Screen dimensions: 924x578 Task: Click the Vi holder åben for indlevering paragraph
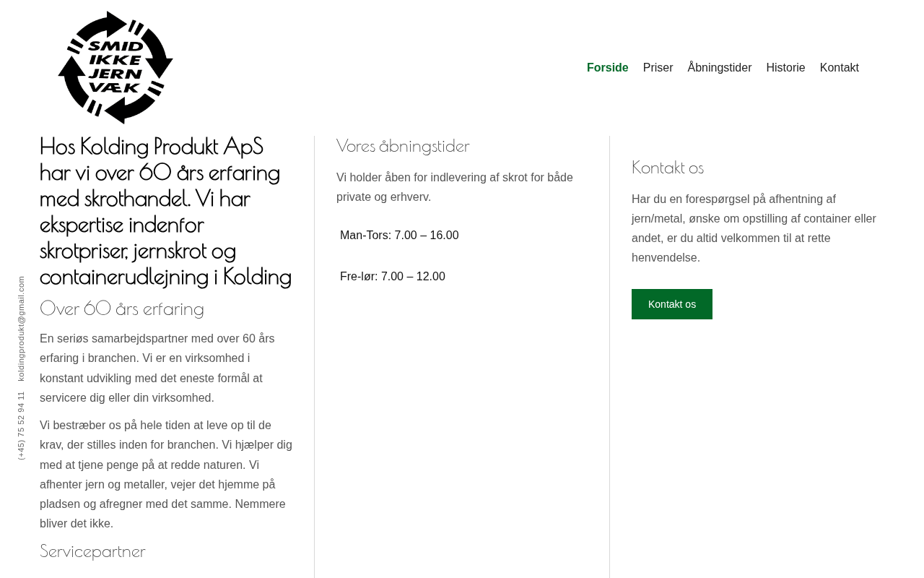455,187
